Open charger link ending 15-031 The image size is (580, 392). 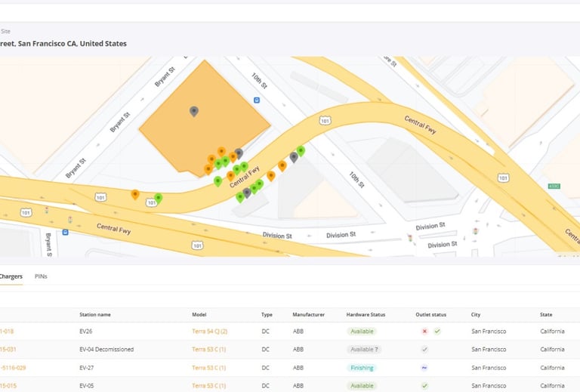(x=8, y=349)
